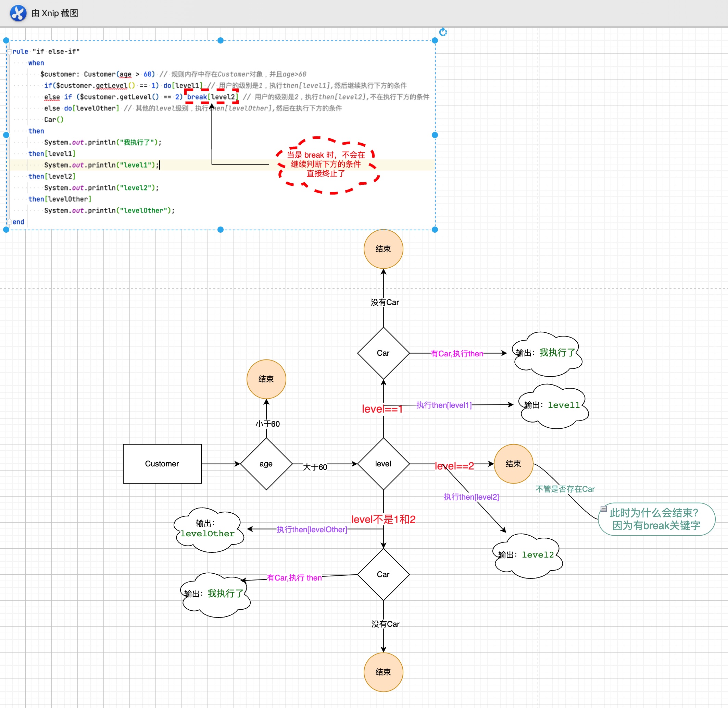Click the top-middle resize handle of selection
This screenshot has width=728, height=708.
tap(221, 40)
